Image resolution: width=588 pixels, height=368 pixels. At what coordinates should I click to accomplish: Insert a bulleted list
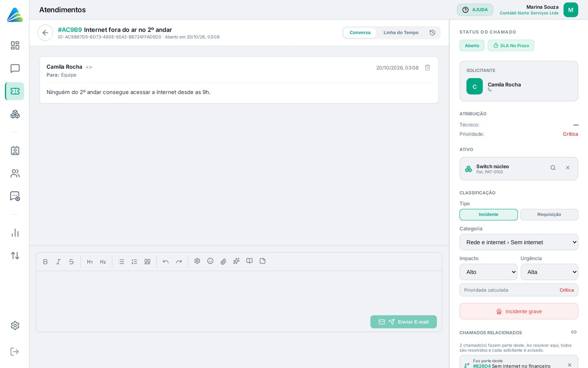121,262
